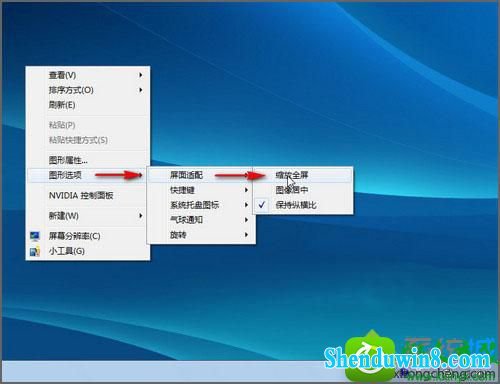
Task: Expand arrow next to 新建(W)
Action: tap(141, 216)
